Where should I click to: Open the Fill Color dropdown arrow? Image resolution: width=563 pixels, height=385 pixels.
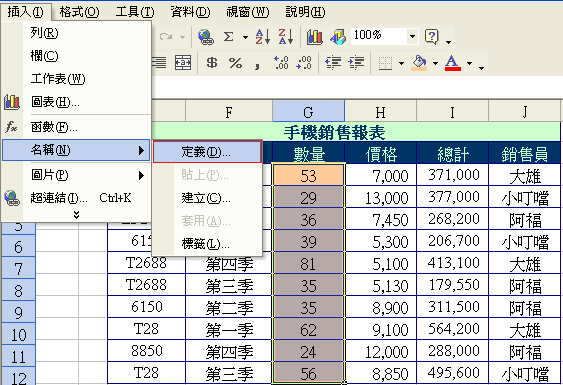click(x=435, y=64)
